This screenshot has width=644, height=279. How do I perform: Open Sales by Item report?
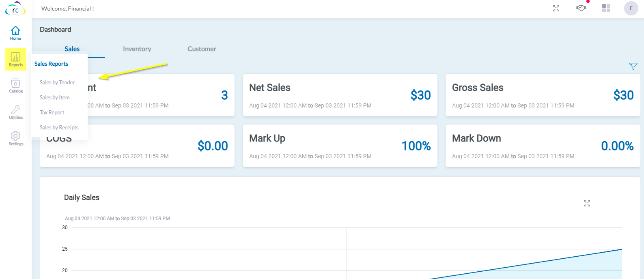(55, 97)
